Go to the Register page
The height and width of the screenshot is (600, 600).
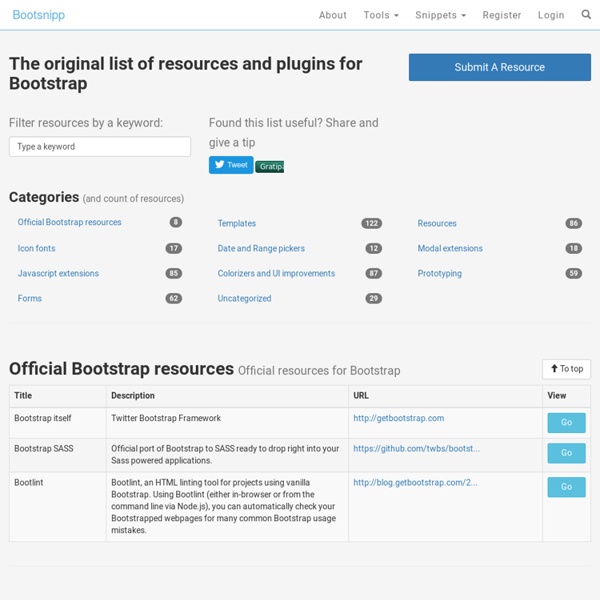click(502, 15)
